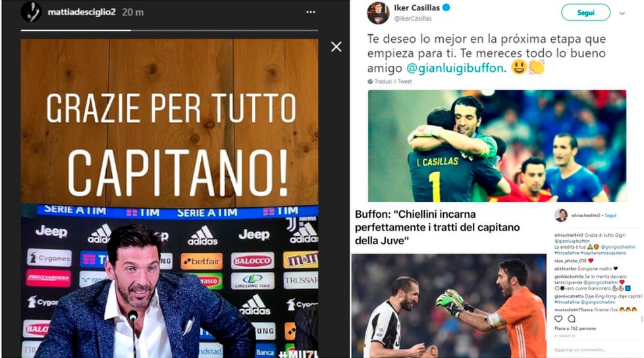The width and height of the screenshot is (644, 358).
Task: Click the three-dot story options icon
Action: click(311, 13)
